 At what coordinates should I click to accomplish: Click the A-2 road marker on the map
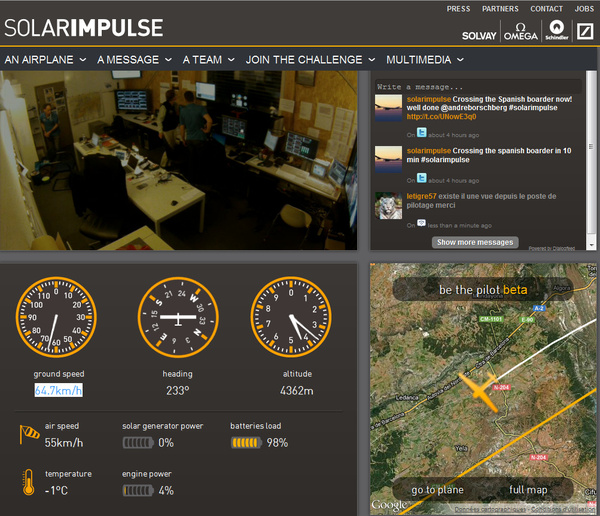click(x=539, y=308)
